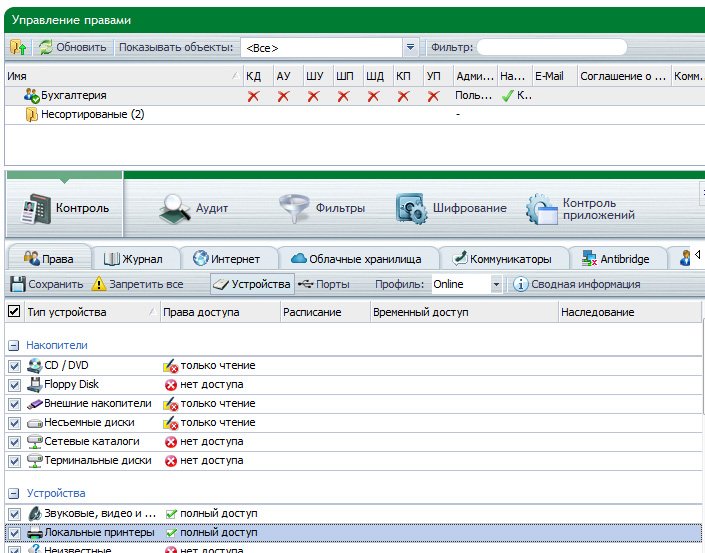Switch to the Облачные хранилища tab
The width and height of the screenshot is (705, 553).
coord(357,259)
